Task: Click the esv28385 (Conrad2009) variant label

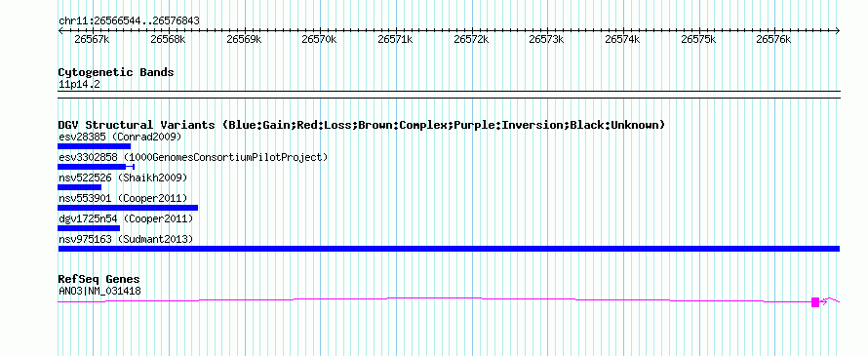Action: point(120,137)
